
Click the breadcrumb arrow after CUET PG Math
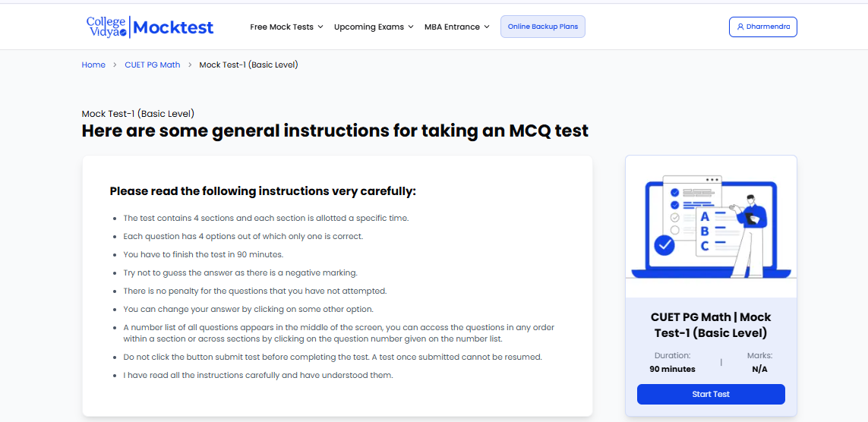click(190, 65)
